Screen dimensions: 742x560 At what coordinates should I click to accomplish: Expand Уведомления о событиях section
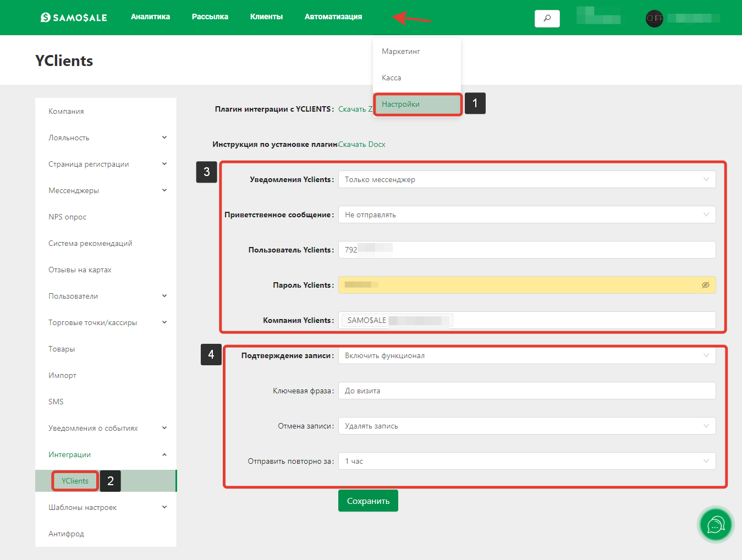point(106,428)
